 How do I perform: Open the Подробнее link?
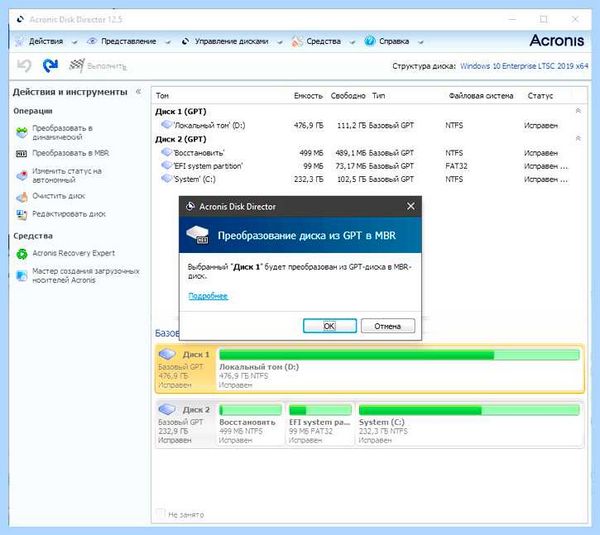tap(208, 296)
